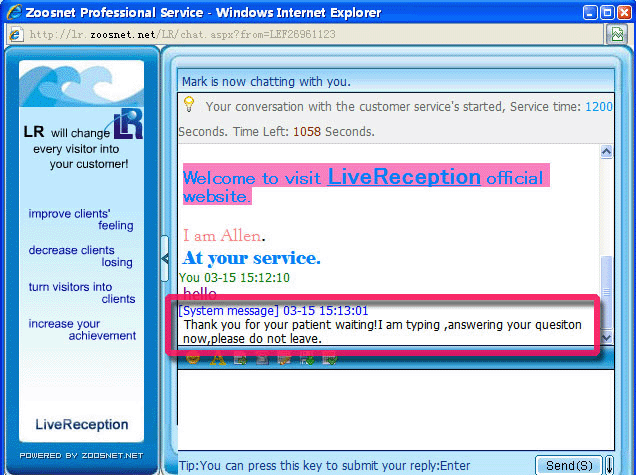Click the tip about pressing Enter to reply
The width and height of the screenshot is (636, 475).
(x=324, y=465)
